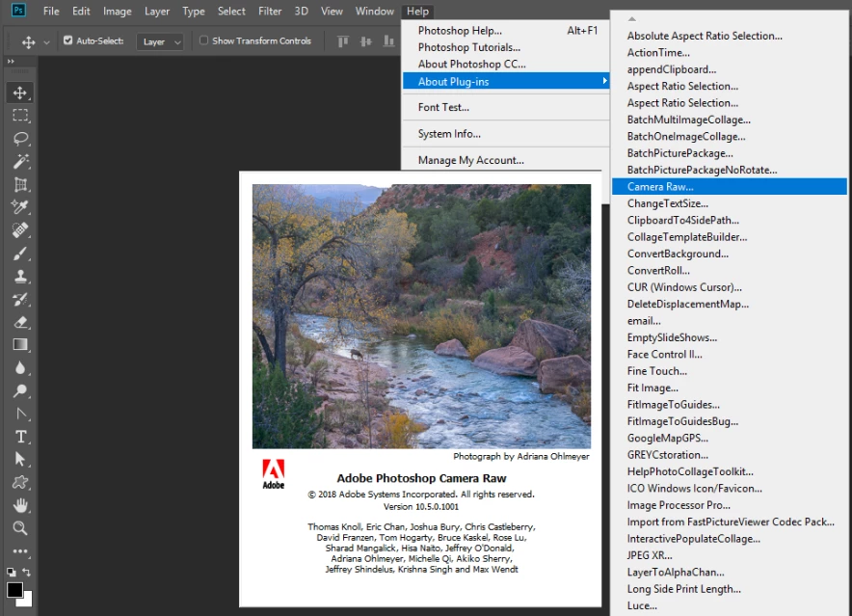Choose Photoshop Tutorials menu entry
The width and height of the screenshot is (852, 616).
click(x=505, y=47)
